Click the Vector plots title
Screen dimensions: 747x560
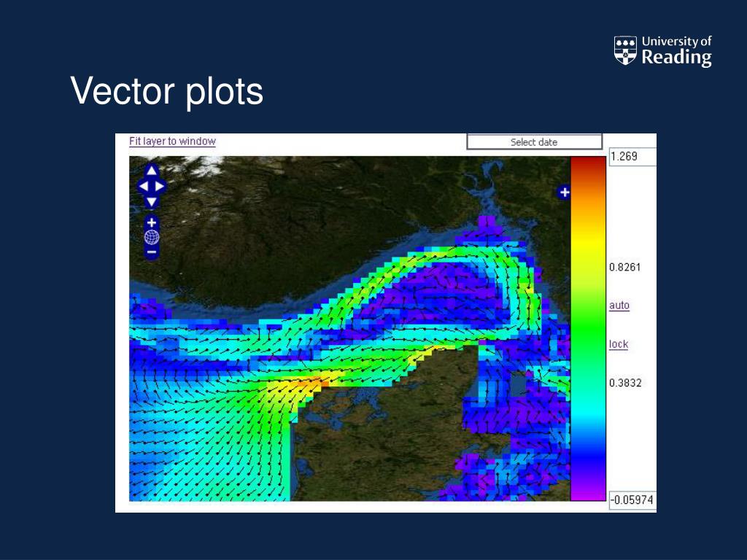click(167, 91)
